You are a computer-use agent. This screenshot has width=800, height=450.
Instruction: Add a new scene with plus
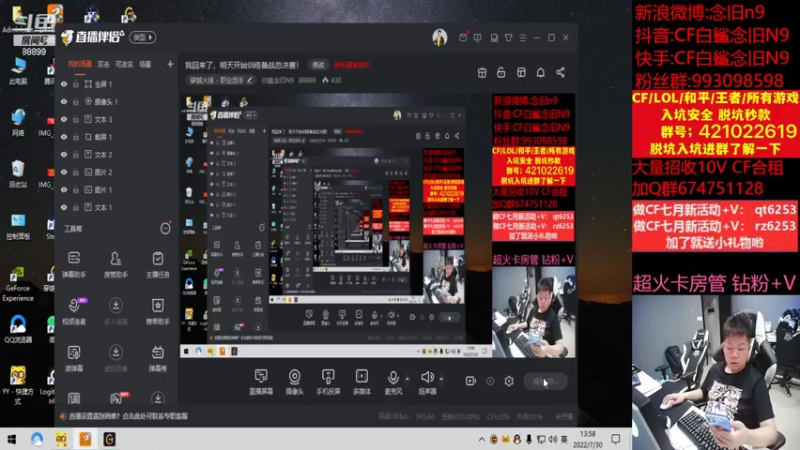(170, 64)
